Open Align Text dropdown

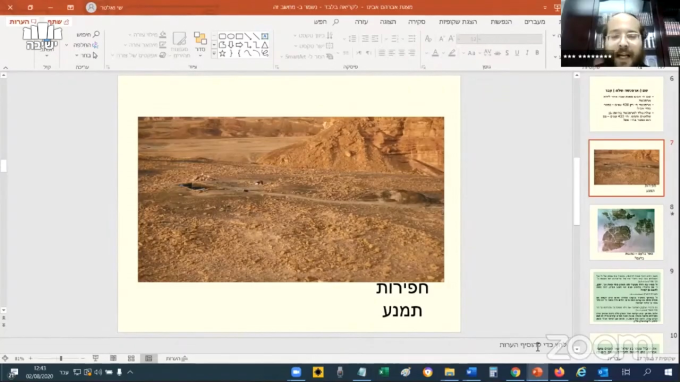tap(313, 46)
